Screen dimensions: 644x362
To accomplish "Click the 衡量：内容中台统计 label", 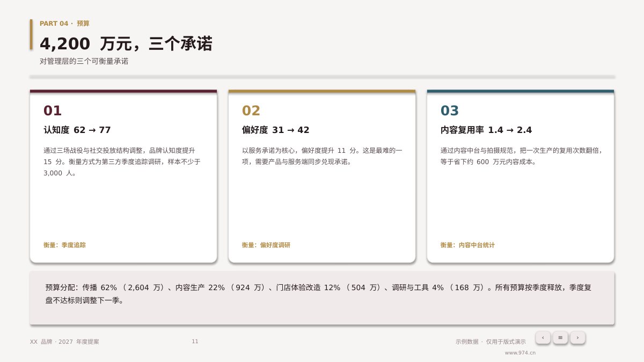I will click(x=468, y=245).
